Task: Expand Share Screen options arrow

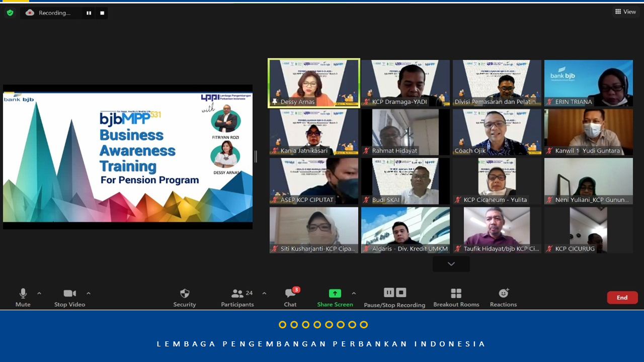Action: coord(354,293)
